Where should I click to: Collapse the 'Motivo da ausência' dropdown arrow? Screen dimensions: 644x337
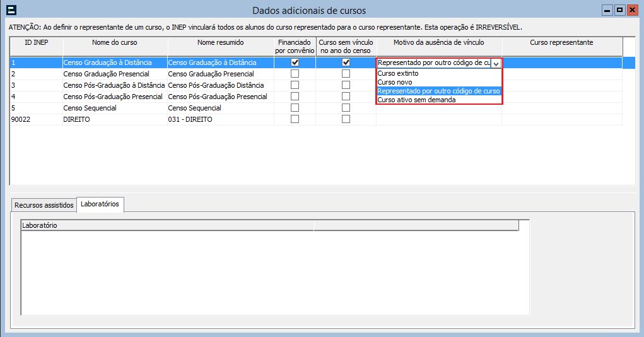[x=496, y=63]
